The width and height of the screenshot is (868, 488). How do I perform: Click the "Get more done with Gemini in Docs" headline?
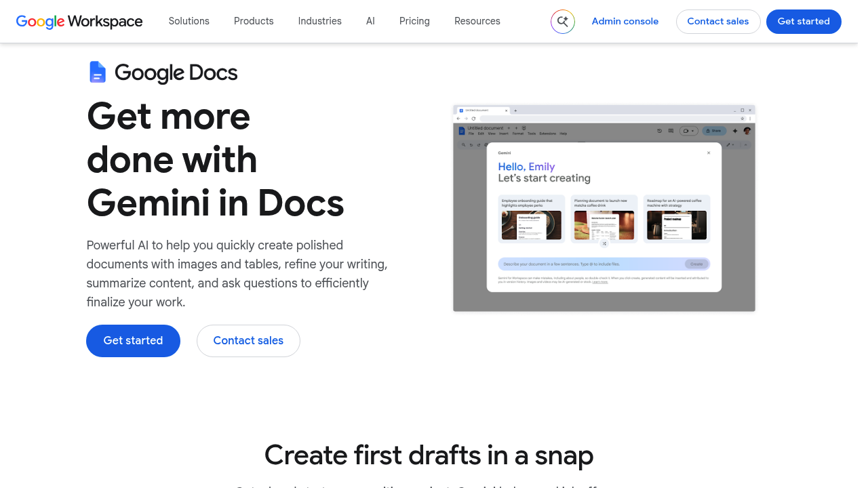click(216, 159)
